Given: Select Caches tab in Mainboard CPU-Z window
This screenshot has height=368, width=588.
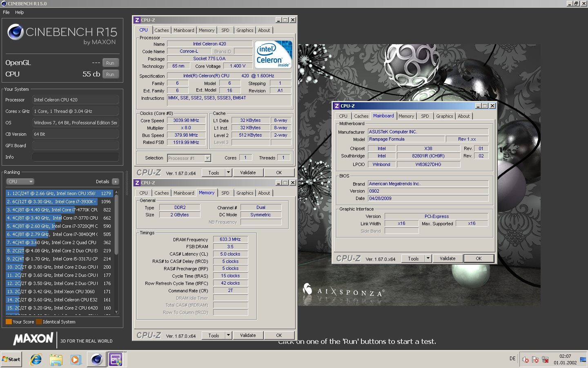Looking at the screenshot, I should 361,116.
